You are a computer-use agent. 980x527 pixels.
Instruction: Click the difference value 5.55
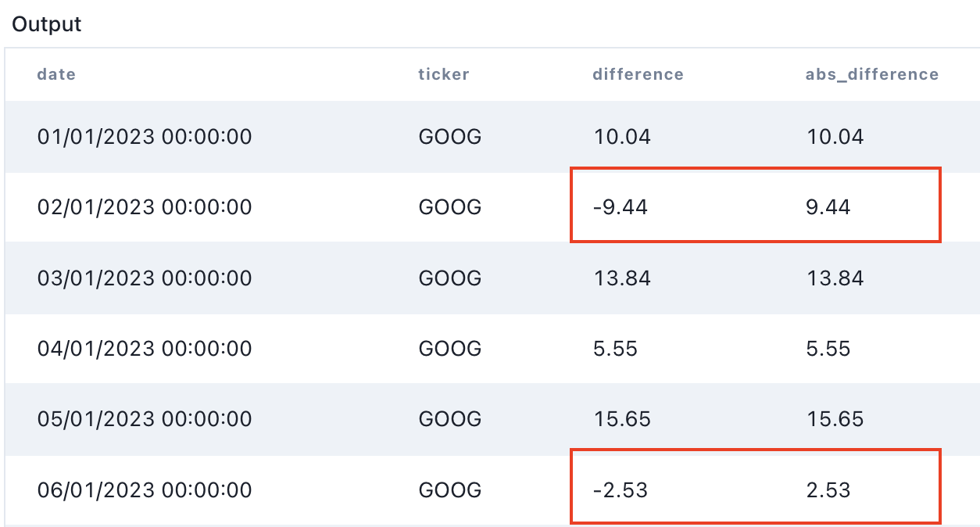[x=615, y=348]
